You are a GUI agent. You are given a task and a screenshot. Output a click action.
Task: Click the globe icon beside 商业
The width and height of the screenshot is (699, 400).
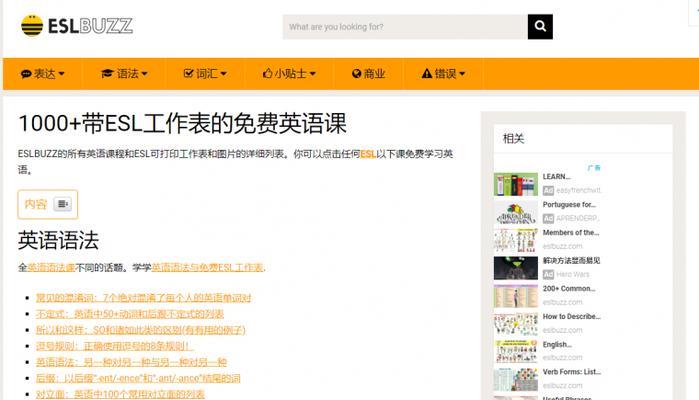coord(356,74)
